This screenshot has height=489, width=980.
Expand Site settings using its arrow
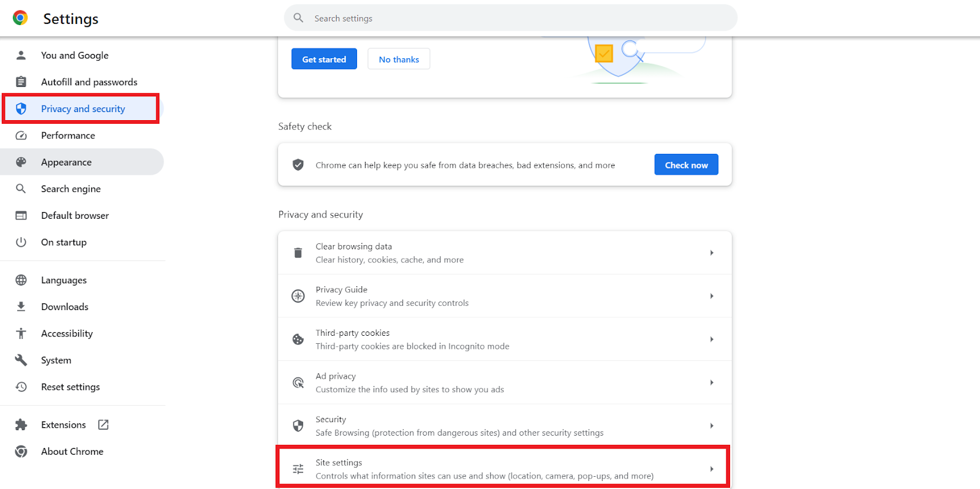tap(712, 469)
